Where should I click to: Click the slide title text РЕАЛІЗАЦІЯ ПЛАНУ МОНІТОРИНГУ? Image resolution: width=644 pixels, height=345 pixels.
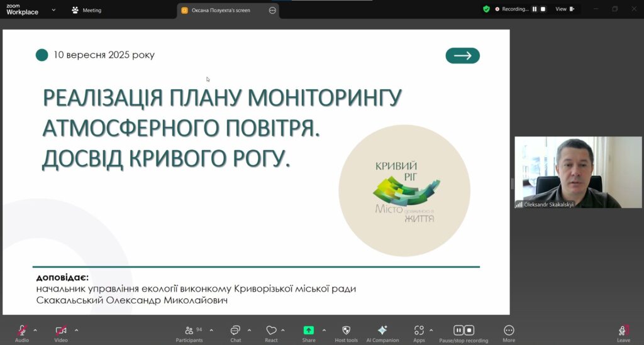(x=222, y=97)
